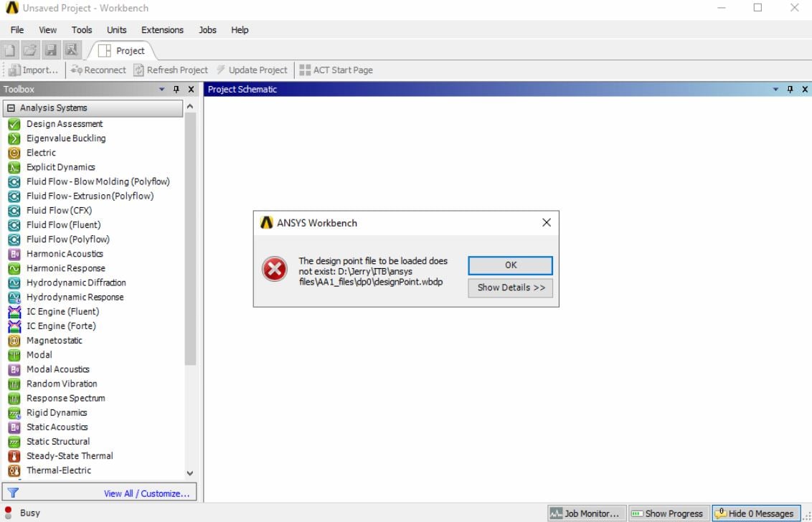
Task: Select the Steady-State Thermal system
Action: tap(68, 455)
